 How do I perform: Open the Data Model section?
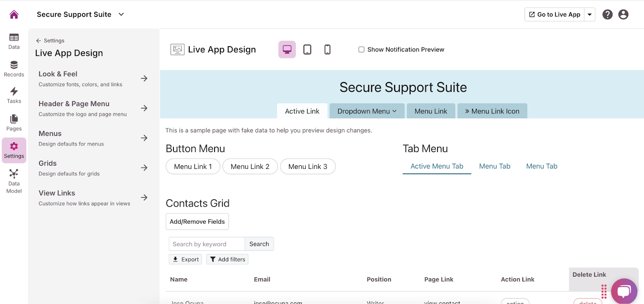tap(14, 181)
